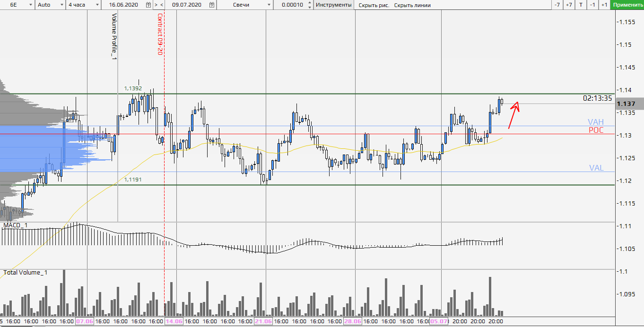Screen dimensions: 644x327
Task: Increase the 0.00010 price step value
Action: click(309, 3)
